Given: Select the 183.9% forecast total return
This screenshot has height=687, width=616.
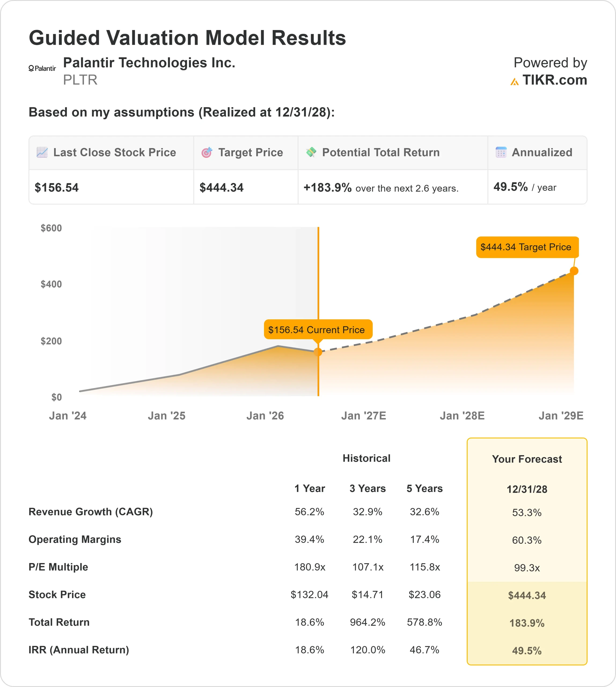Looking at the screenshot, I should click(527, 623).
